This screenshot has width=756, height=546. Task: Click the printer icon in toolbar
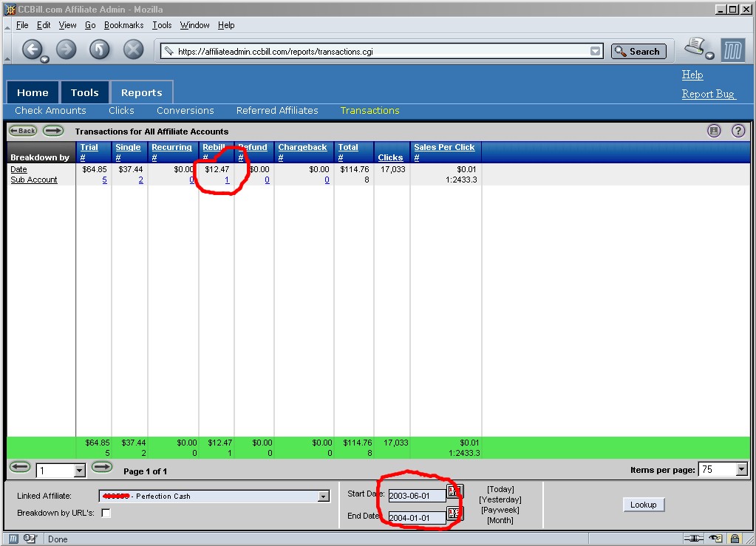click(696, 48)
